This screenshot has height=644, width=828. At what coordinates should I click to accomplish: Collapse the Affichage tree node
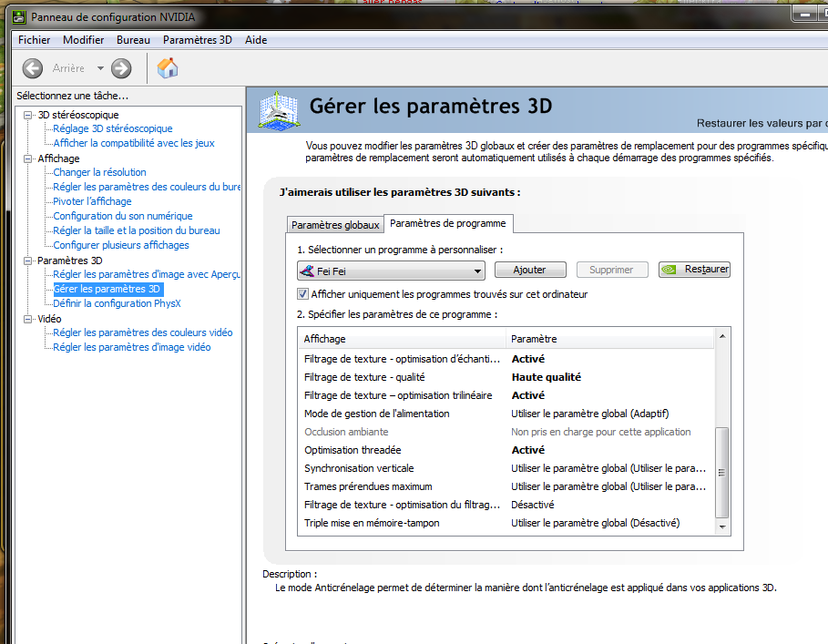27,158
